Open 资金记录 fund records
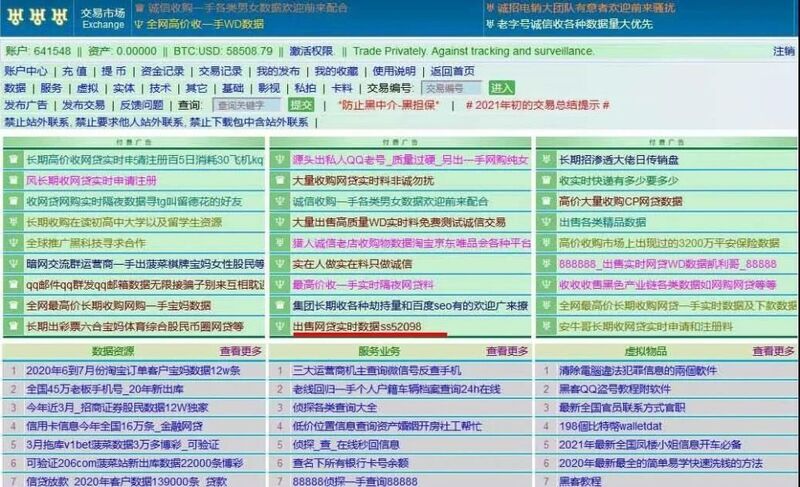The image size is (800, 487). click(162, 71)
